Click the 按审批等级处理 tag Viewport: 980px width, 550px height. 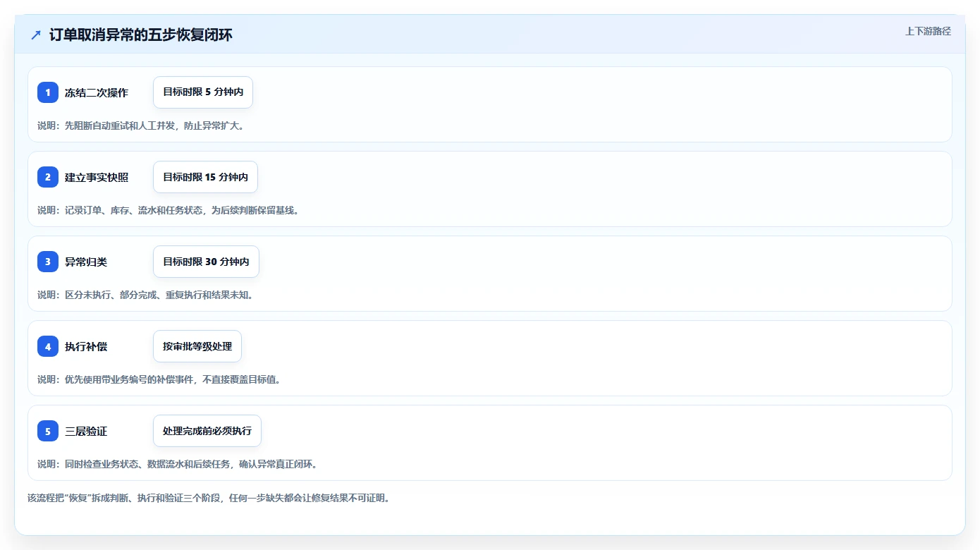point(197,346)
